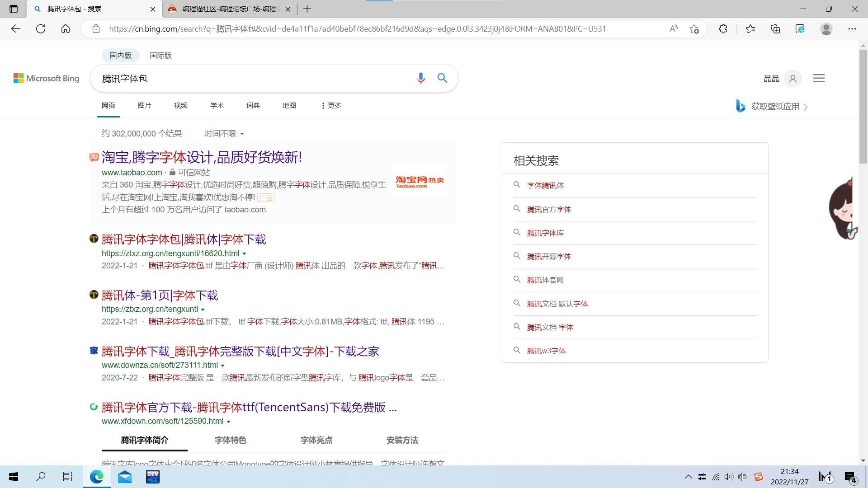Image resolution: width=868 pixels, height=488 pixels.
Task: Open the Bing hamburger menu
Action: (819, 78)
